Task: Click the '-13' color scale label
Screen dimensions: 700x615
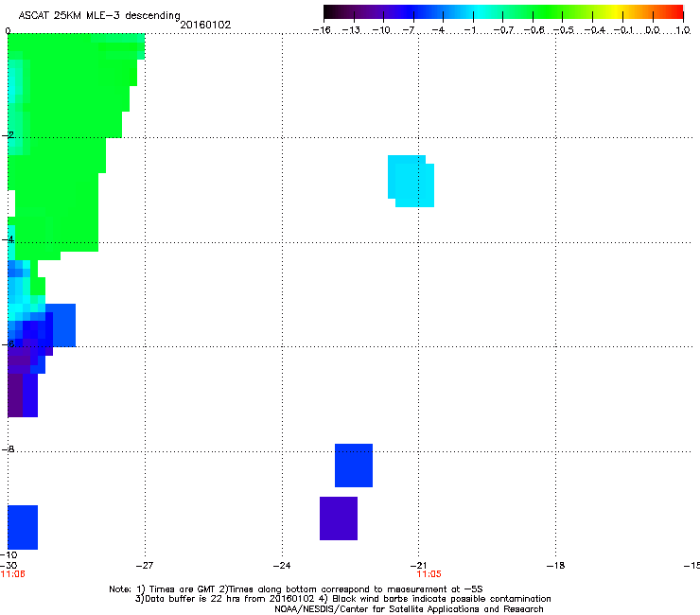Action: point(351,30)
